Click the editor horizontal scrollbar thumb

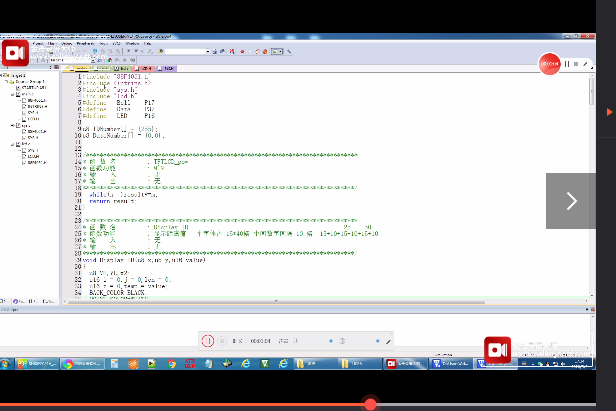pos(277,302)
